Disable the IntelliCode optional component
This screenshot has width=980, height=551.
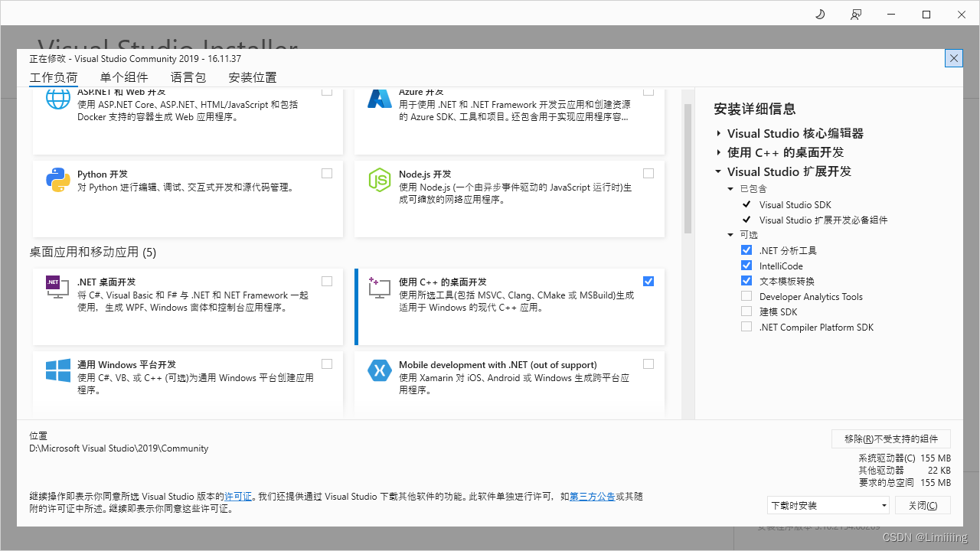click(x=746, y=266)
